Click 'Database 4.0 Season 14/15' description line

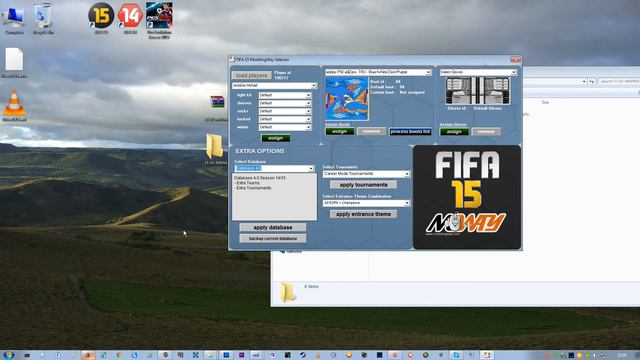[260, 178]
